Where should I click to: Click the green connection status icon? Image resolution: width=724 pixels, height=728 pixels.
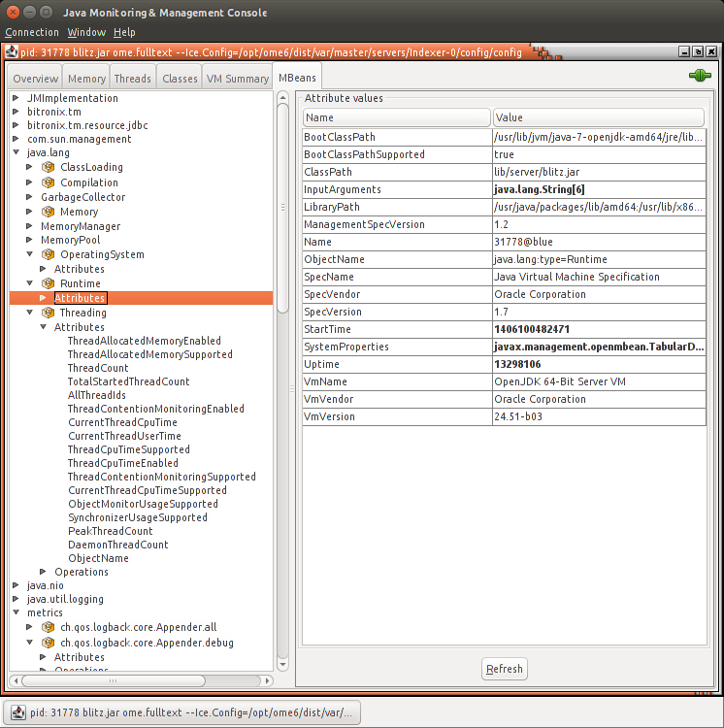[700, 76]
